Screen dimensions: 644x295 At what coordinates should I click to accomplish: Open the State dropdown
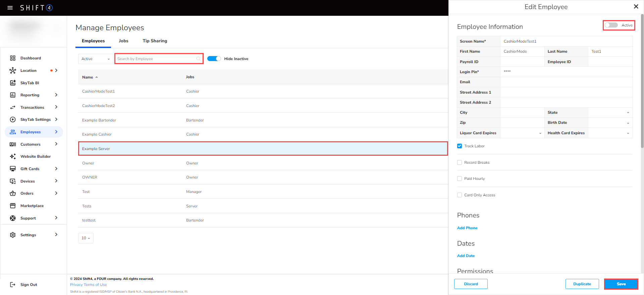[610, 113]
